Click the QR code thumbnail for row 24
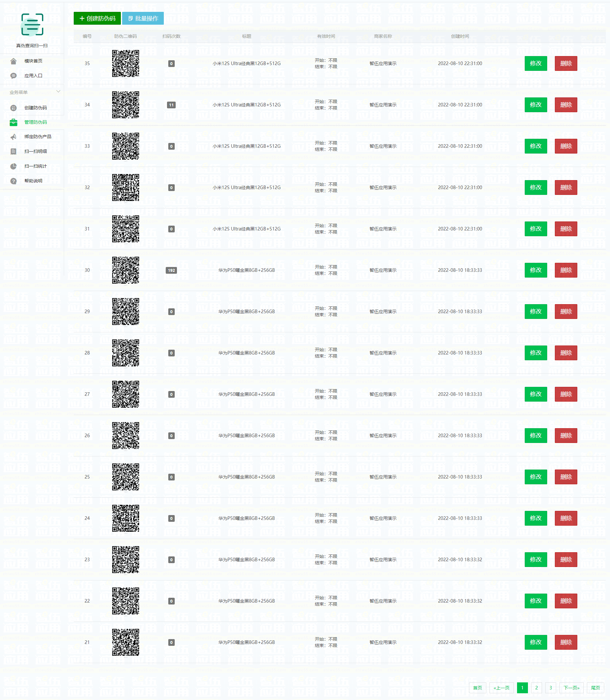 (126, 518)
